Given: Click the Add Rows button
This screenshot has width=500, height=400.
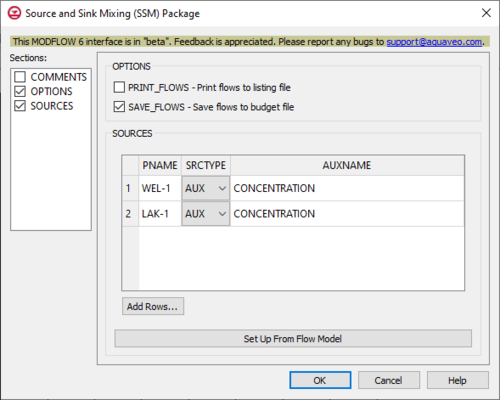Looking at the screenshot, I should point(153,306).
